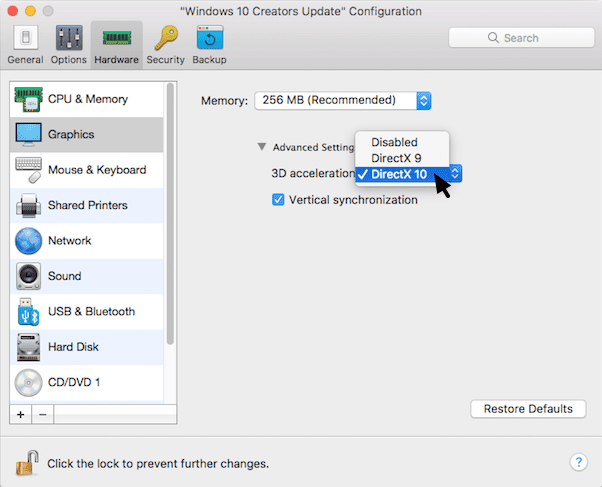Click into the Search field
The image size is (602, 487).
[521, 38]
